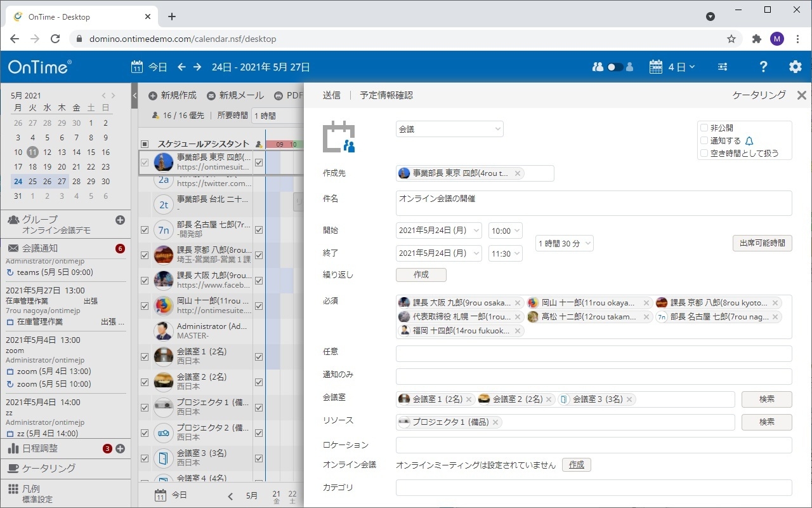This screenshot has height=508, width=812.
Task: Click the bell icon beside 通知する
Action: pyautogui.click(x=749, y=141)
